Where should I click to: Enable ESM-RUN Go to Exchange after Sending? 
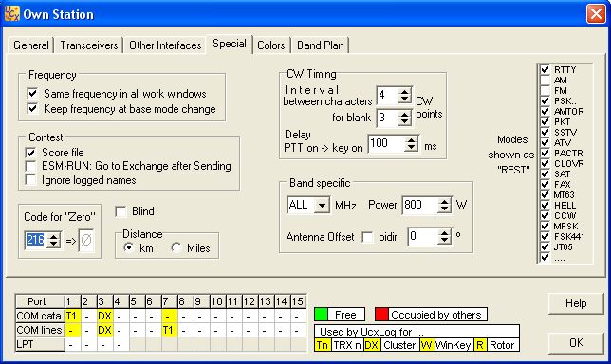pos(30,166)
